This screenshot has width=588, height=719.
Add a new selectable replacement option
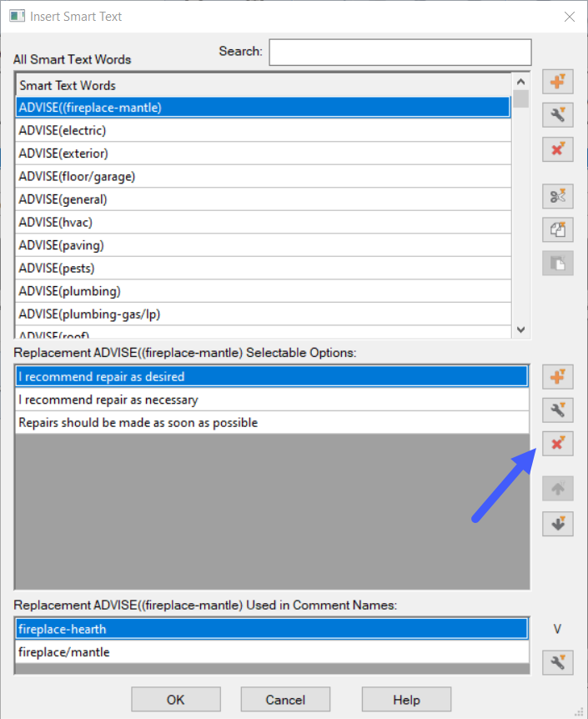pos(557,376)
